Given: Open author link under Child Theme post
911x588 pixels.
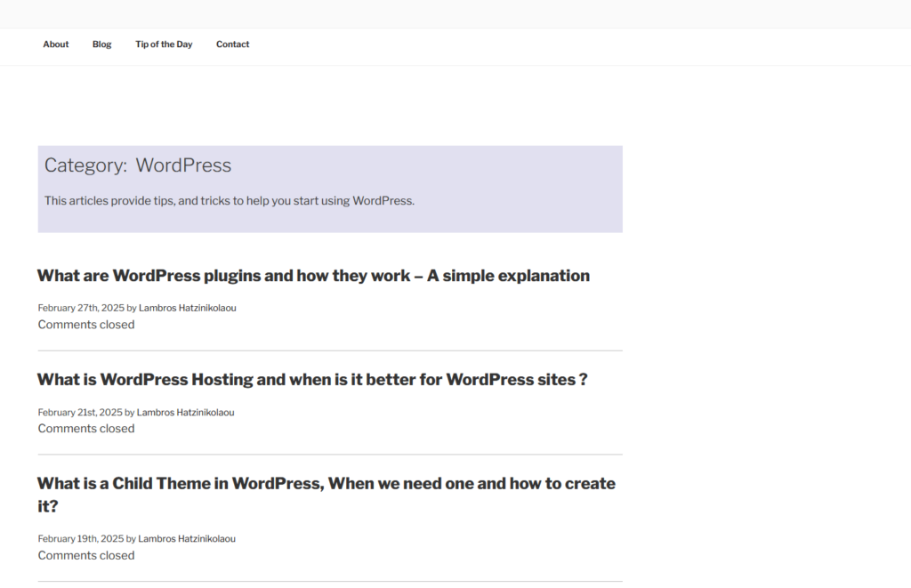Looking at the screenshot, I should 187,539.
